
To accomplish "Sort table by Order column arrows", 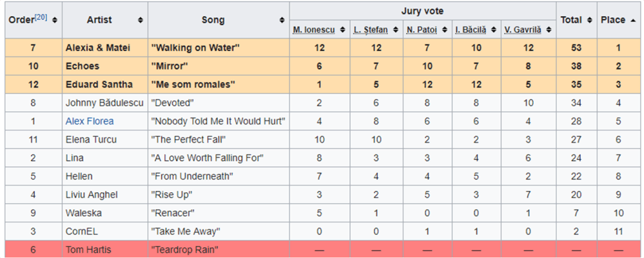I will click(55, 20).
